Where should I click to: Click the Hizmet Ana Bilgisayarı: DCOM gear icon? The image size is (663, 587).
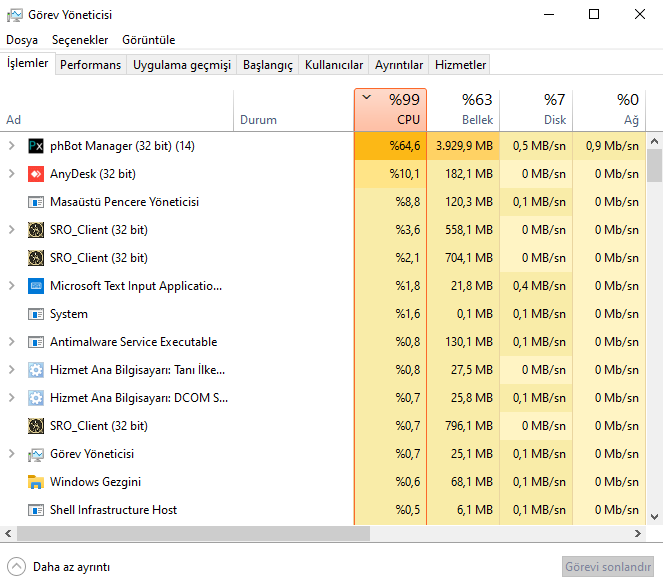36,398
